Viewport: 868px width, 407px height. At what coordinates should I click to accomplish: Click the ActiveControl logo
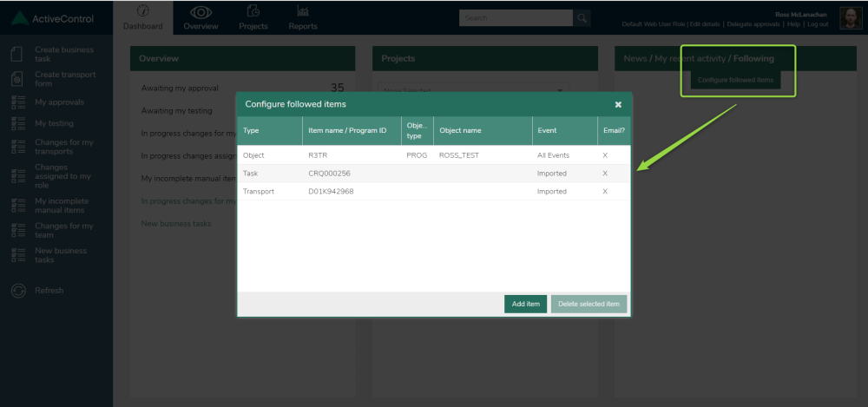(x=53, y=18)
